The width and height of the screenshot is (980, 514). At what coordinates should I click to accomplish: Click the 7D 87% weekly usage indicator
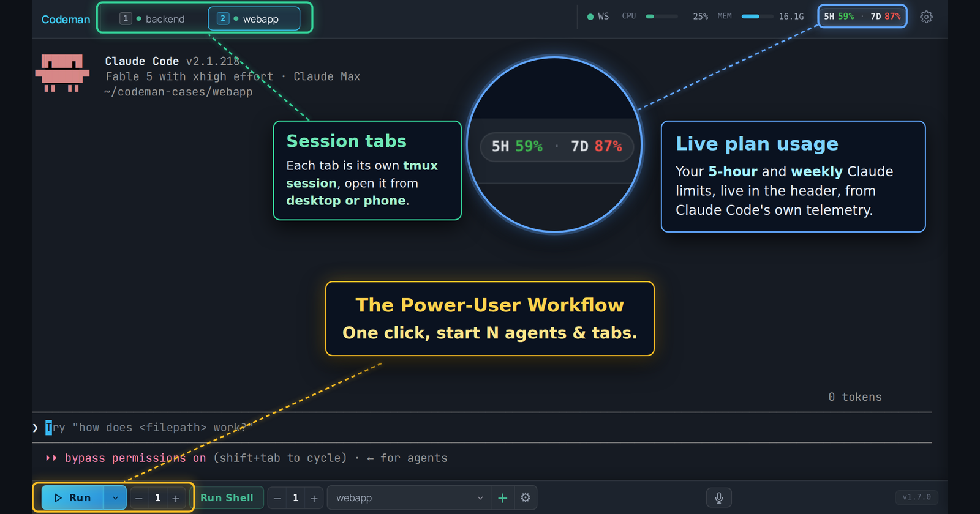point(886,17)
